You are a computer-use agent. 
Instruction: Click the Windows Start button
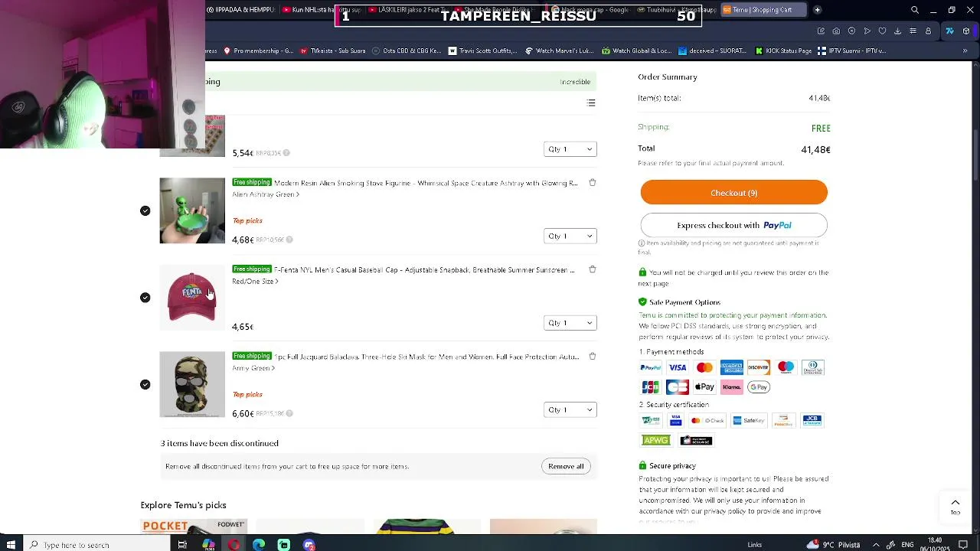click(11, 545)
